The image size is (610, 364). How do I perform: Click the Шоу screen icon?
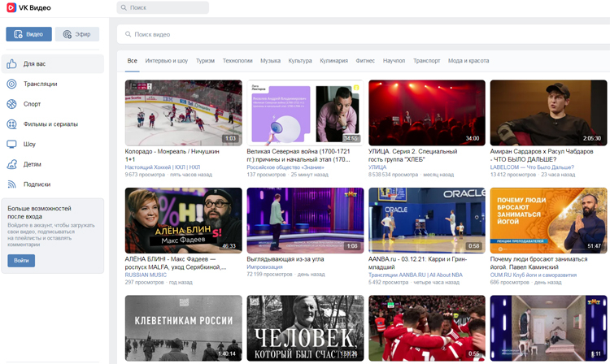pos(11,145)
